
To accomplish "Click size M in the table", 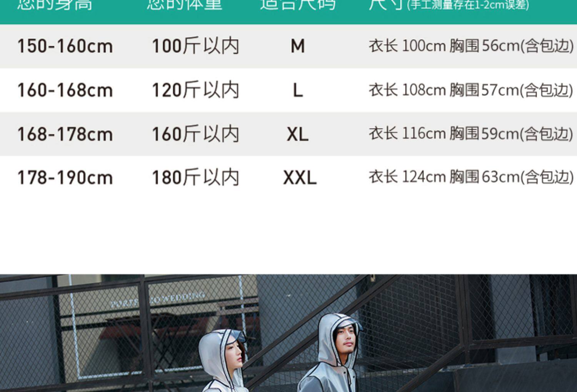I will click(298, 46).
